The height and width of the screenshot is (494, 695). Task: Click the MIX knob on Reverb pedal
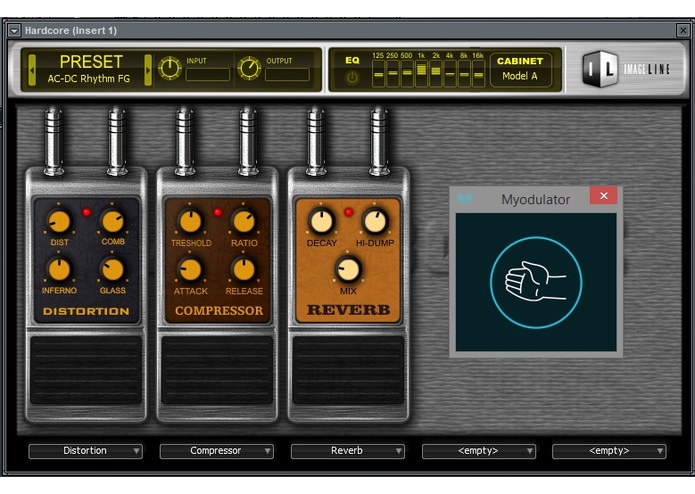tap(348, 269)
